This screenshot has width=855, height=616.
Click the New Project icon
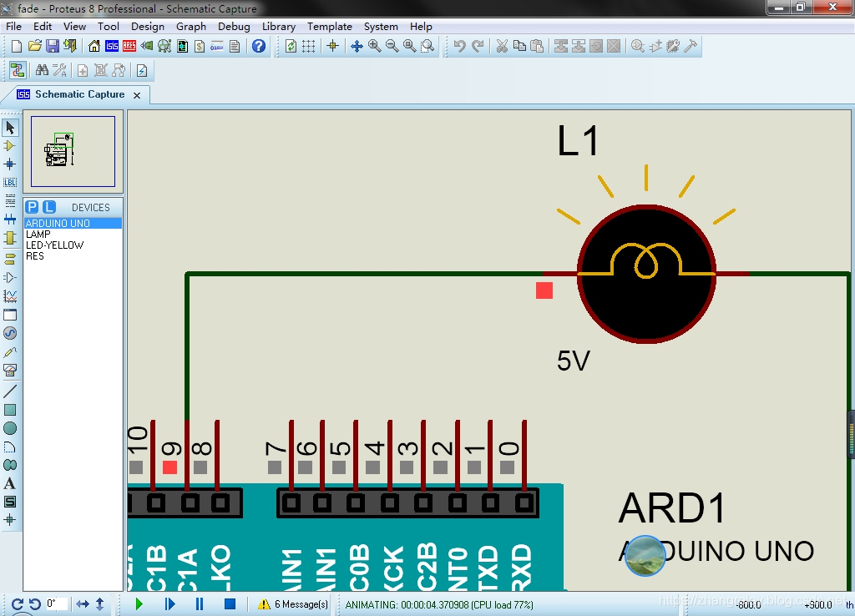[x=17, y=47]
